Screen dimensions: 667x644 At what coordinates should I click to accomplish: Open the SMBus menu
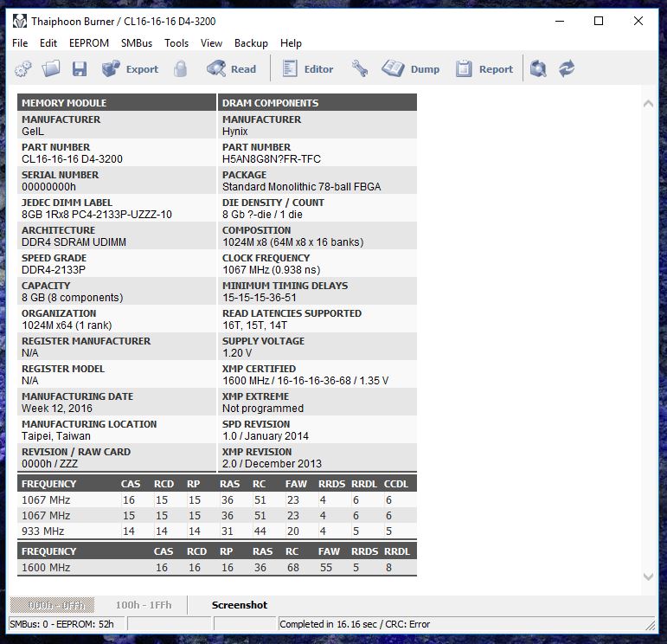137,43
